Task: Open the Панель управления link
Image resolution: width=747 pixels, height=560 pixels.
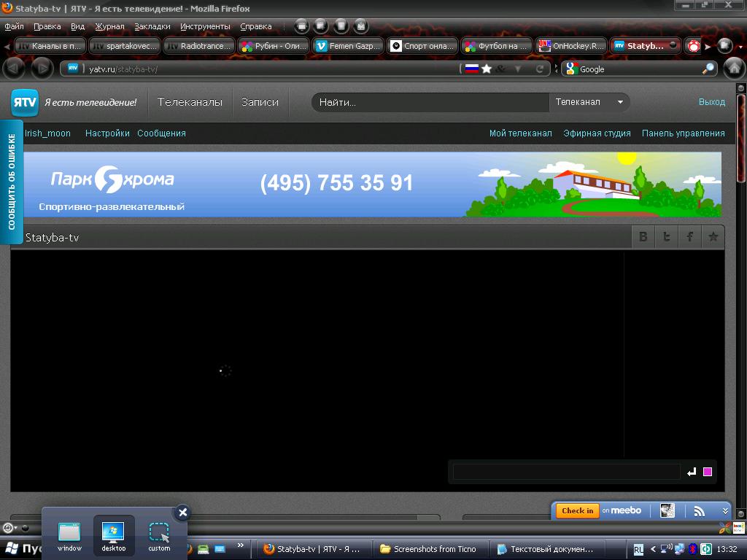Action: [683, 133]
